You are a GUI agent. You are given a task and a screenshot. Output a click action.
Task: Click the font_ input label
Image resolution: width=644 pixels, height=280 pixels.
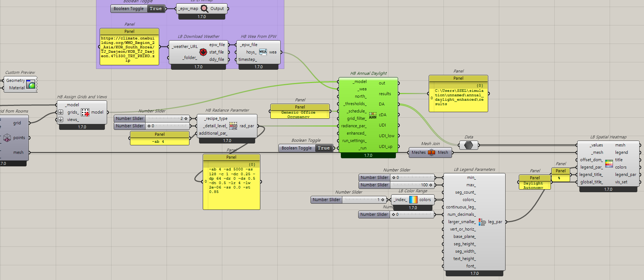471,266
